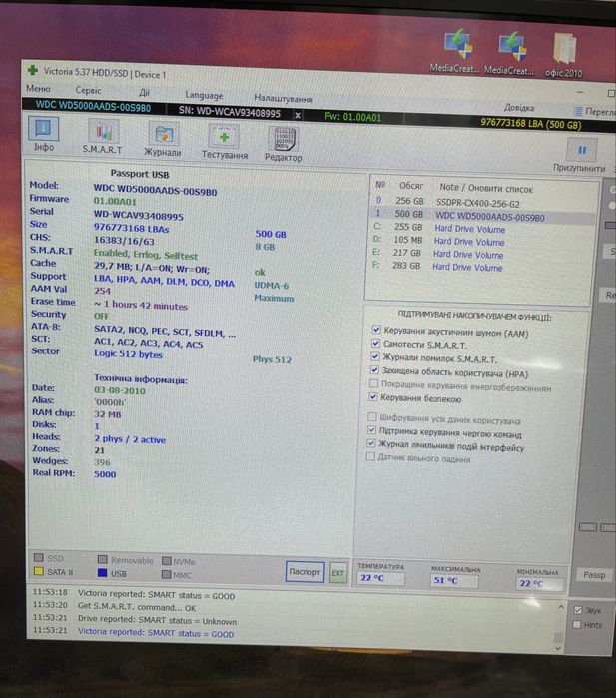This screenshot has height=698, width=616.
Task: Toggle Керування акустичним шумом (AAM) checkbox
Action: 376,329
